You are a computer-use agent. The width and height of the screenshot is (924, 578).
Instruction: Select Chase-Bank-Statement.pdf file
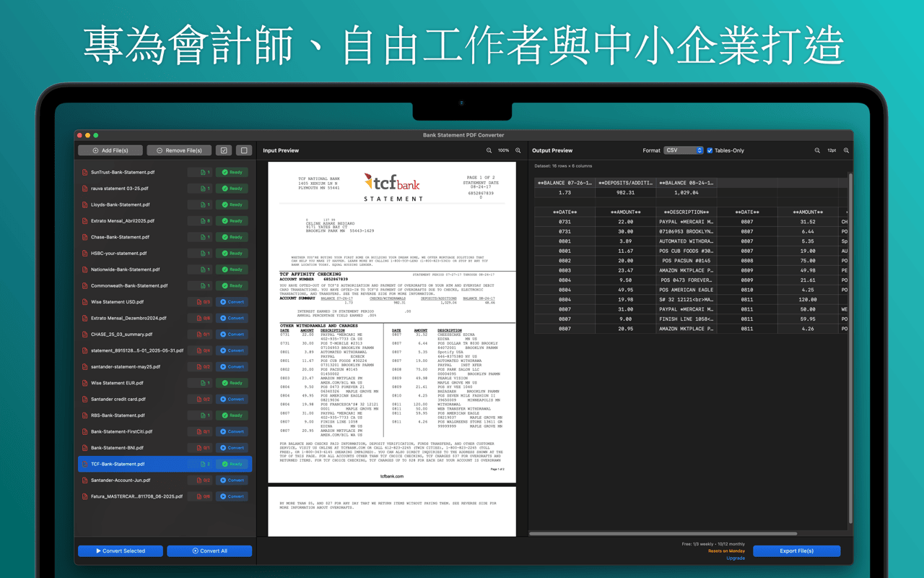[x=165, y=237]
